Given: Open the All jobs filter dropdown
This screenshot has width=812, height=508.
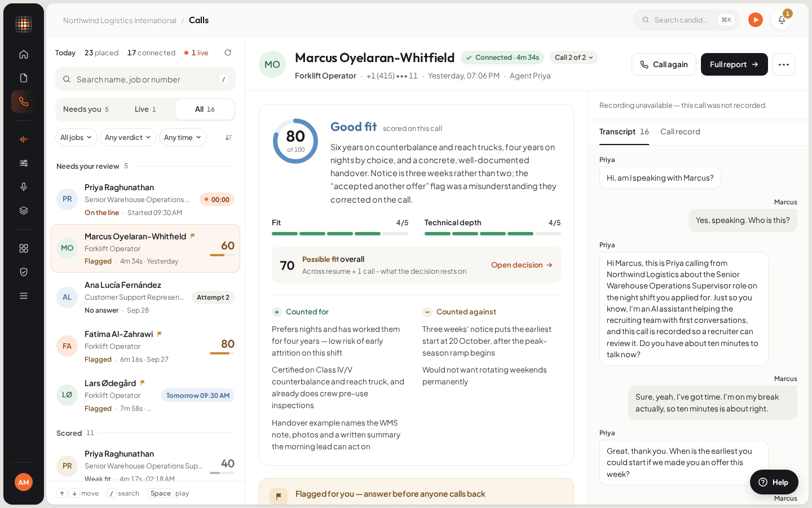Looking at the screenshot, I should 76,137.
